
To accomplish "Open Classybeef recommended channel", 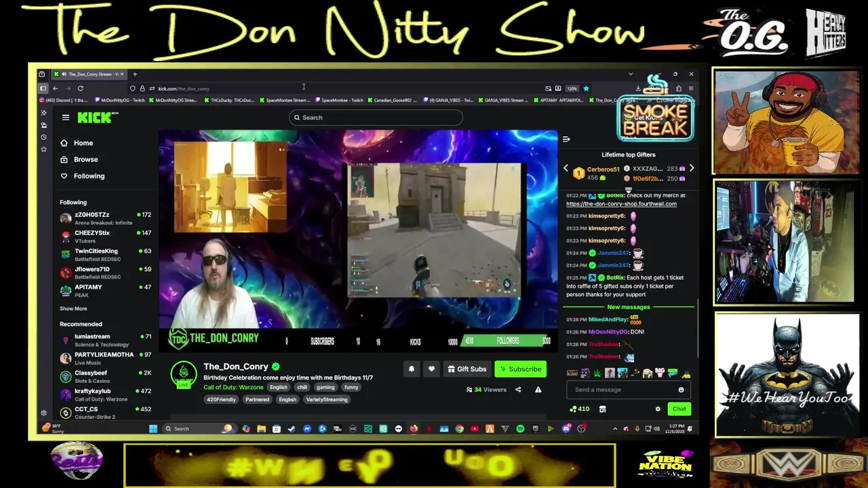I will [105, 377].
